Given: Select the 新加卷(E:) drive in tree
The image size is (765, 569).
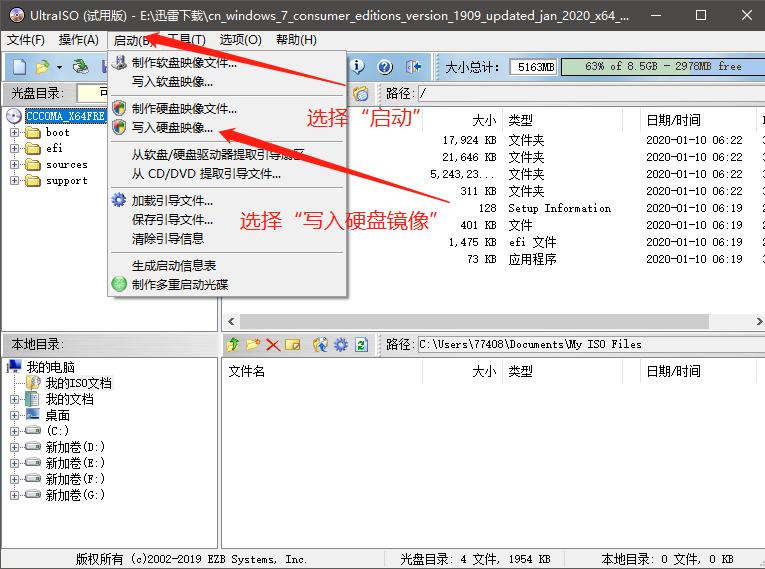Looking at the screenshot, I should click(75, 463).
